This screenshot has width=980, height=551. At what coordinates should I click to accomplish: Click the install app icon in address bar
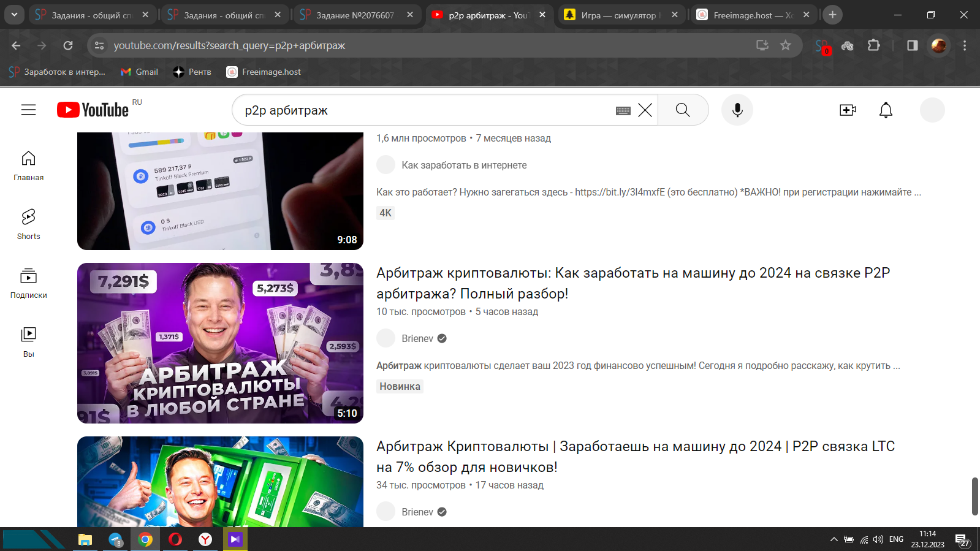tap(762, 45)
